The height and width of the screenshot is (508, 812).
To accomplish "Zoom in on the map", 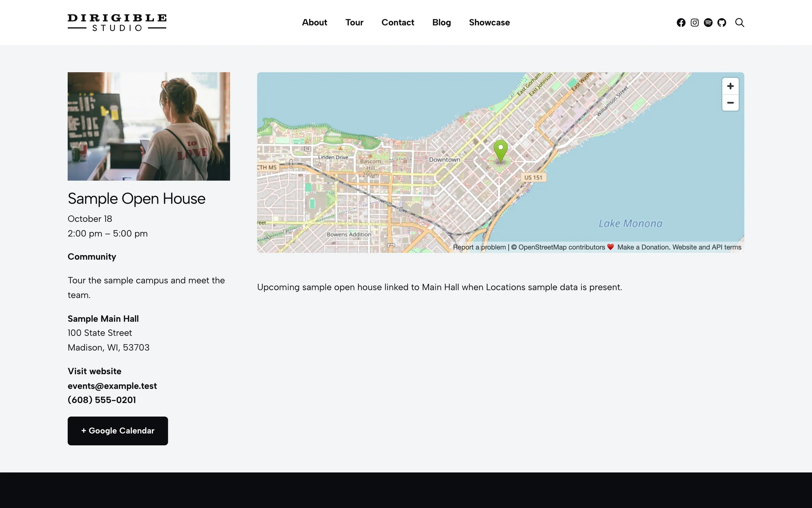I will (x=730, y=86).
